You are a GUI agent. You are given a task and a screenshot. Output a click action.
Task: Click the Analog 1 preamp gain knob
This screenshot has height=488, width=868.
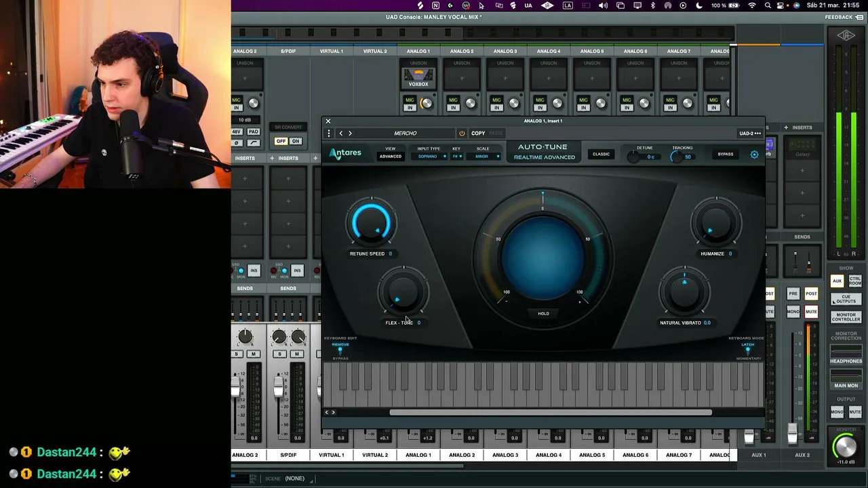427,104
